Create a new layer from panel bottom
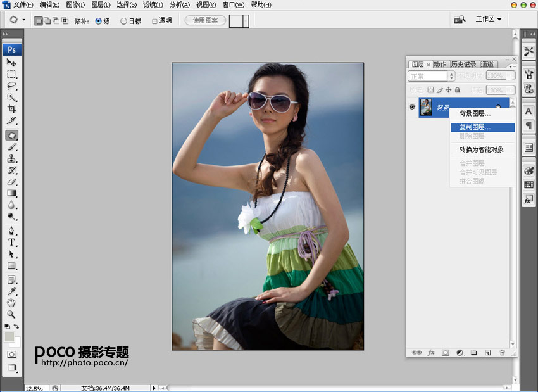Viewport: 538px width, 392px height. (x=487, y=352)
